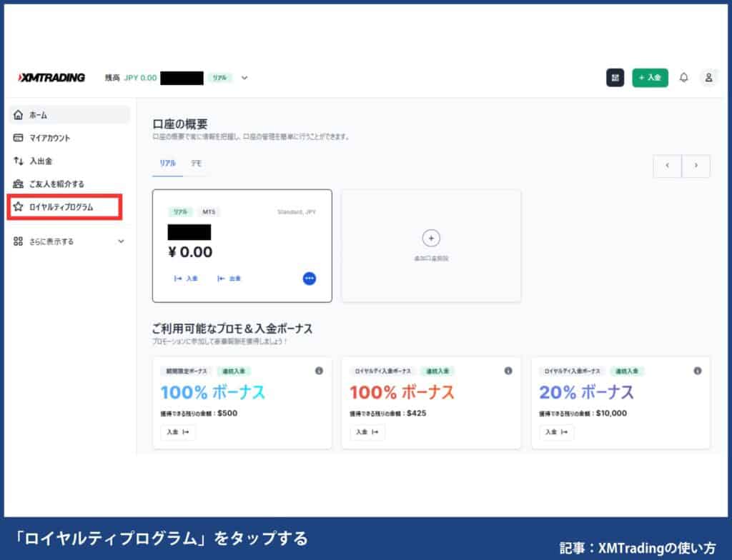Click 入金 on the $10,000 bonus card
The height and width of the screenshot is (560, 732).
(556, 432)
